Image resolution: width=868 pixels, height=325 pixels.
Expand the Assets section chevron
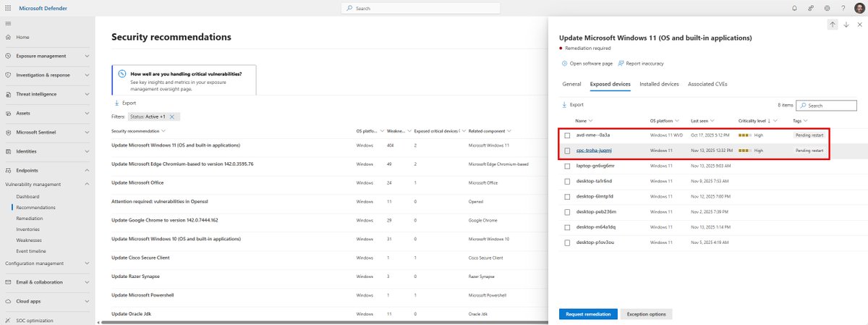pos(87,113)
